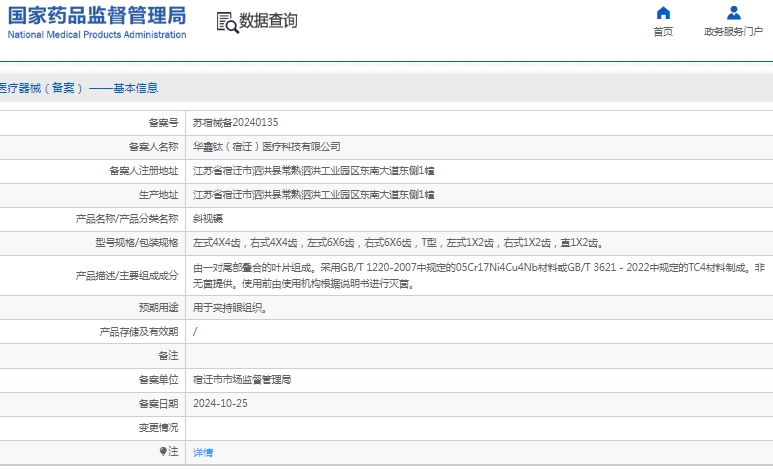
Task: Click the 备案号 row label
Action: click(x=163, y=122)
